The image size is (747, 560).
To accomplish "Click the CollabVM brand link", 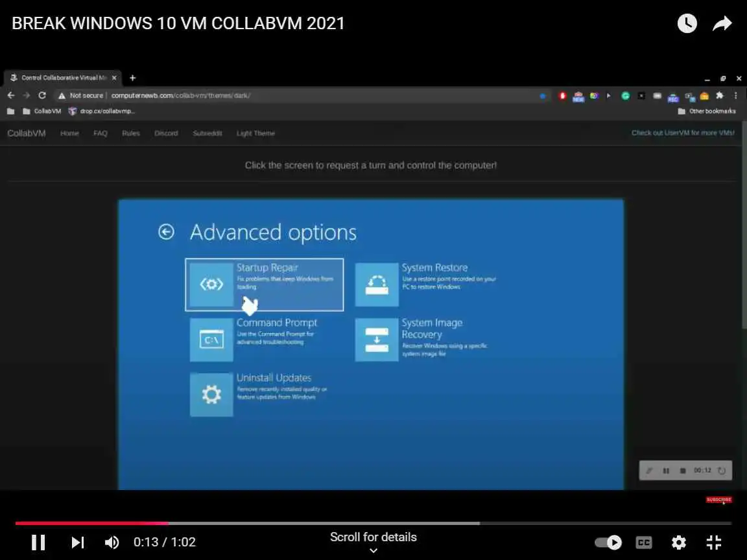I will pyautogui.click(x=27, y=134).
